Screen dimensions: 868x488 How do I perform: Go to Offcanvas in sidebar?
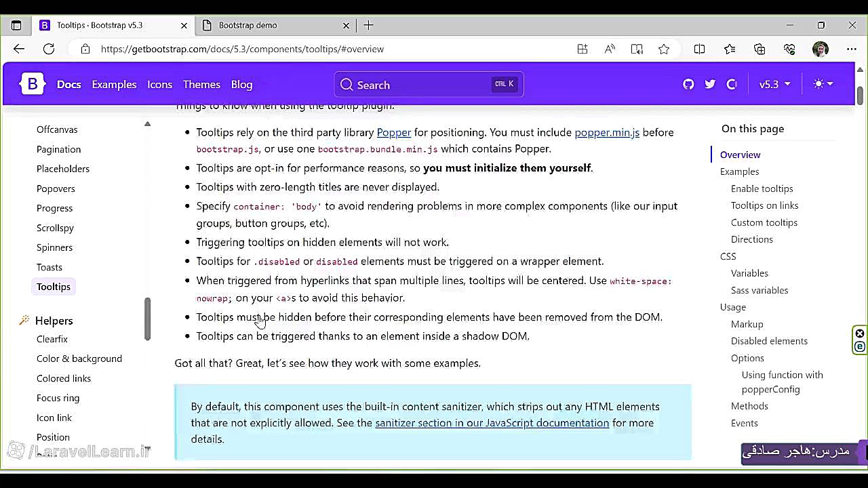[x=57, y=129]
